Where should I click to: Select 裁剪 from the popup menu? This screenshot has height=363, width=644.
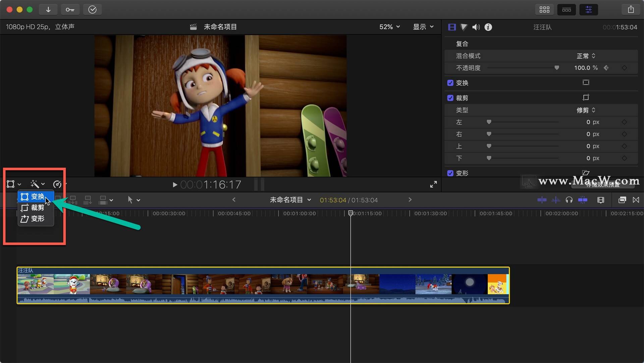[37, 207]
